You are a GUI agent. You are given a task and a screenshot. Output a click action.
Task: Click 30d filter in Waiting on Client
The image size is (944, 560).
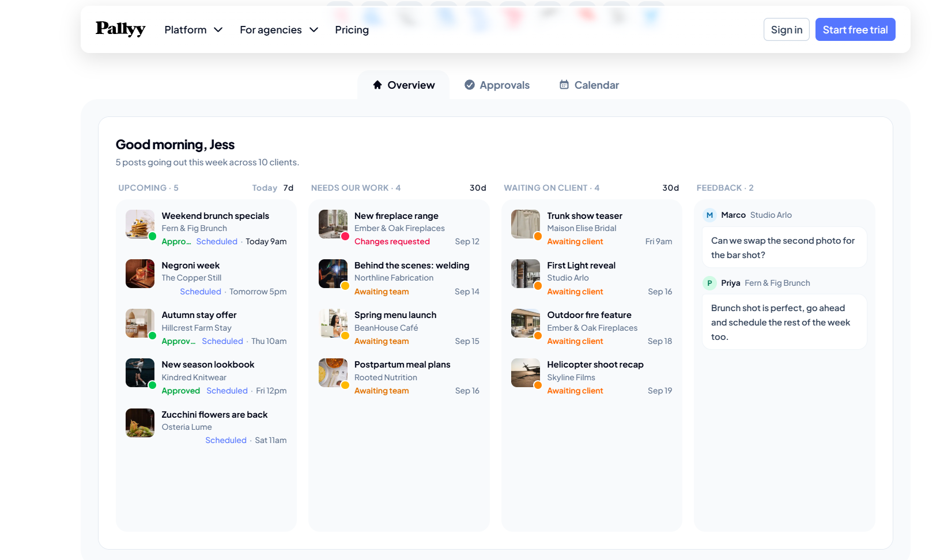click(671, 188)
